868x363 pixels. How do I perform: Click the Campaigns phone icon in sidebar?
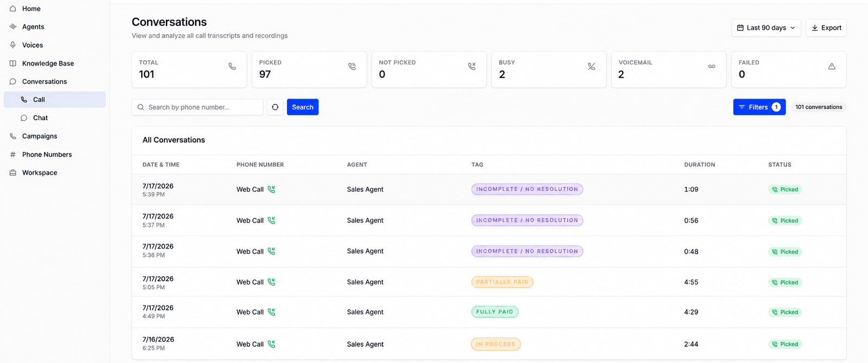click(13, 136)
